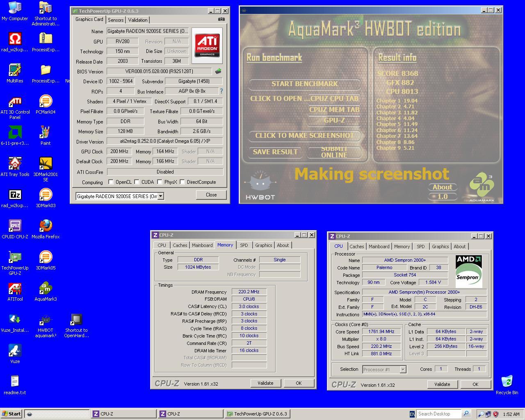Open About tab in processor CPU-Z window
The image size is (525, 420).
click(459, 247)
